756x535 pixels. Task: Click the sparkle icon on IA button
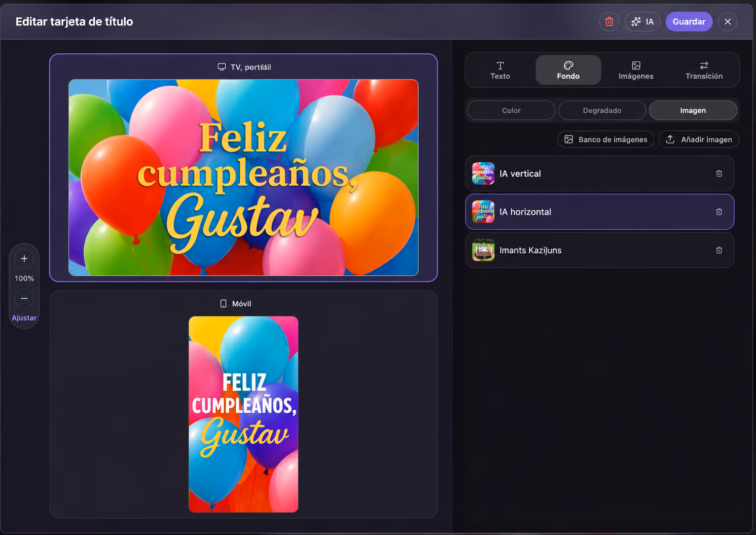pos(636,22)
